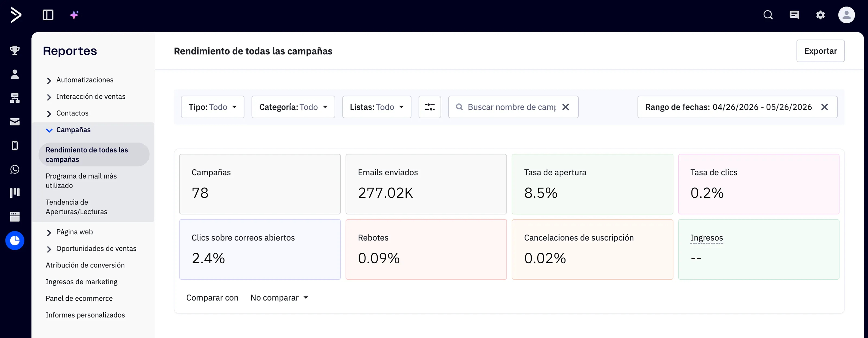This screenshot has width=868, height=338.
Task: Open the mobile phone icon in rail
Action: pos(15,146)
